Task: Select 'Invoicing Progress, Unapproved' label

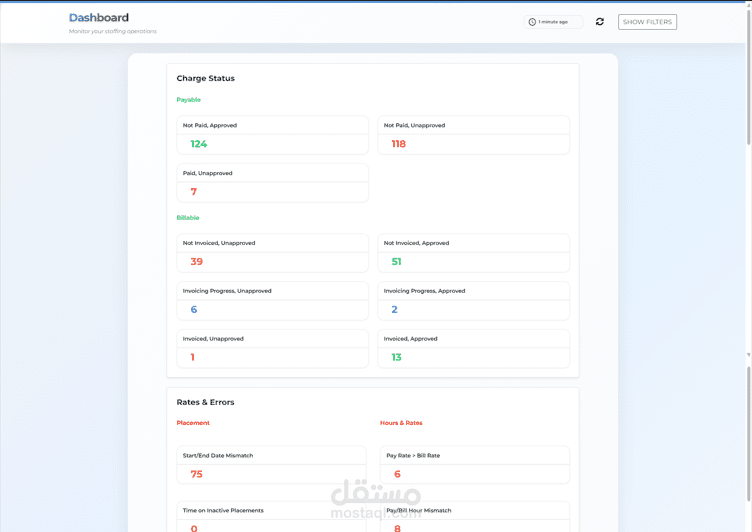Action: 227,291
